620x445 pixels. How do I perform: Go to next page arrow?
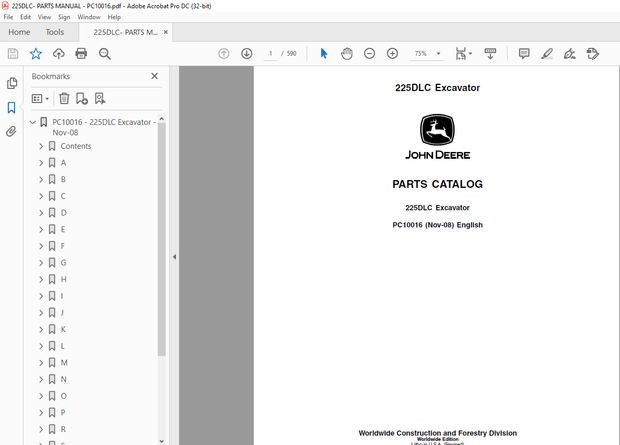(247, 53)
